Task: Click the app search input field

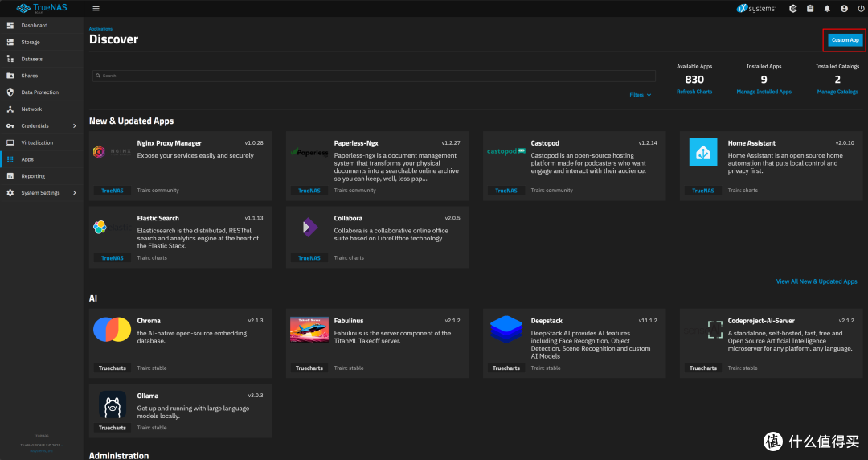Action: (375, 76)
